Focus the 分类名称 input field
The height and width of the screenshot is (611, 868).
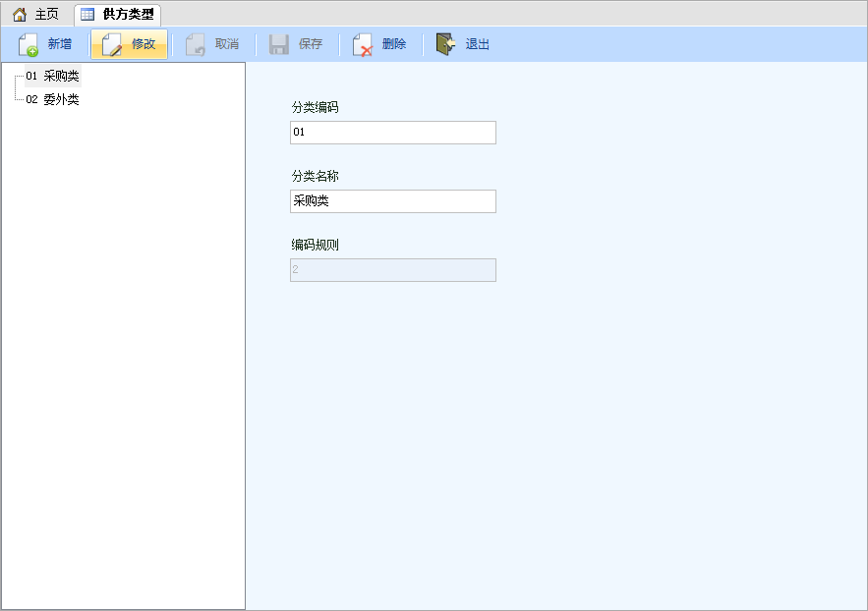coord(393,201)
